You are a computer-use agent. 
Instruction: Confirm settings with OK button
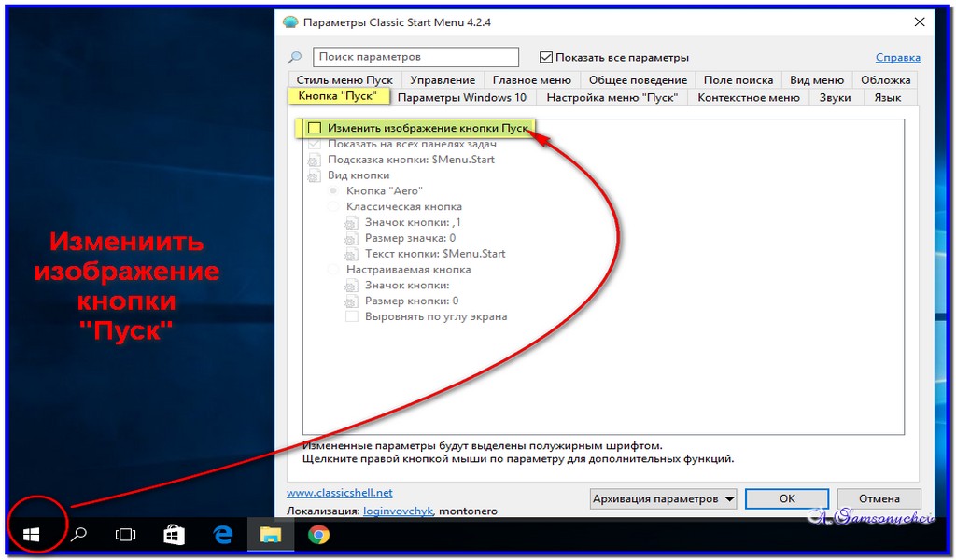click(787, 499)
